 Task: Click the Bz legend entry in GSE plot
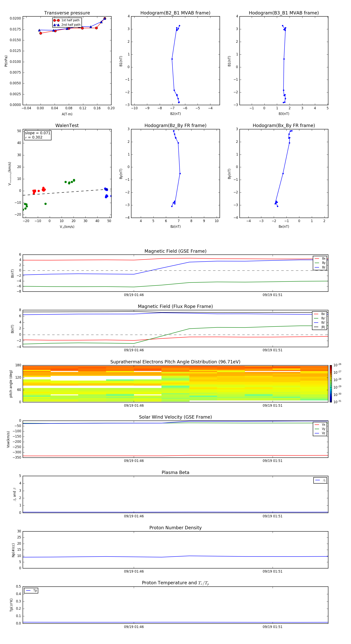click(320, 267)
